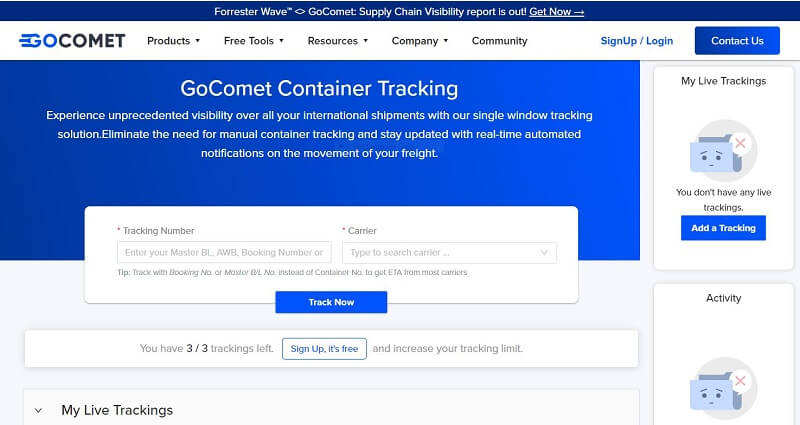
Task: Open the Company menu
Action: [x=419, y=41]
